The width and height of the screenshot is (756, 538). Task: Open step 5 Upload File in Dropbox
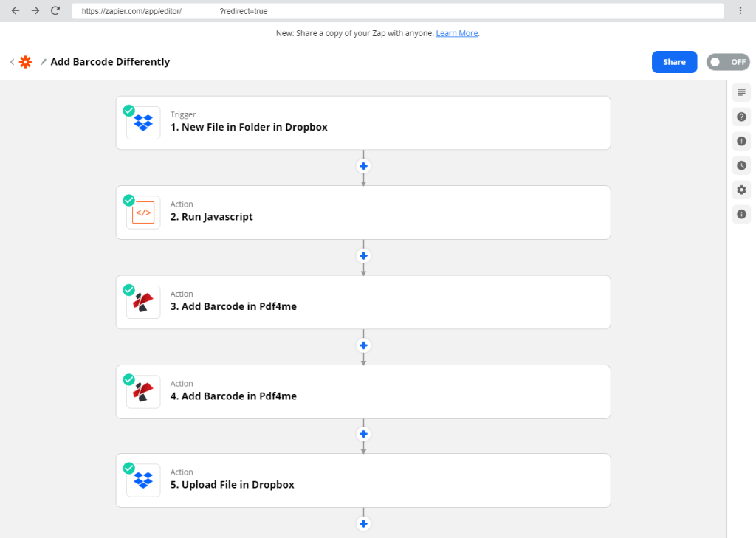363,480
